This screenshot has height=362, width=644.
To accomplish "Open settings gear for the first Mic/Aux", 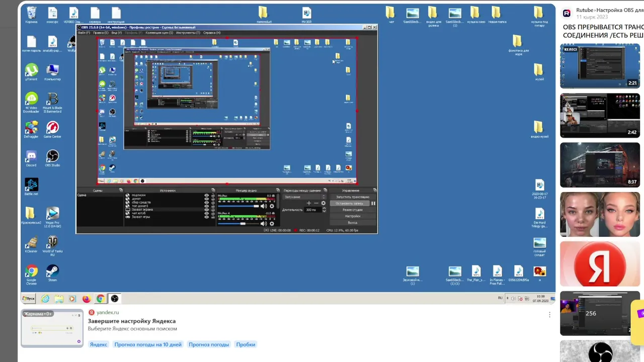I will click(x=272, y=206).
